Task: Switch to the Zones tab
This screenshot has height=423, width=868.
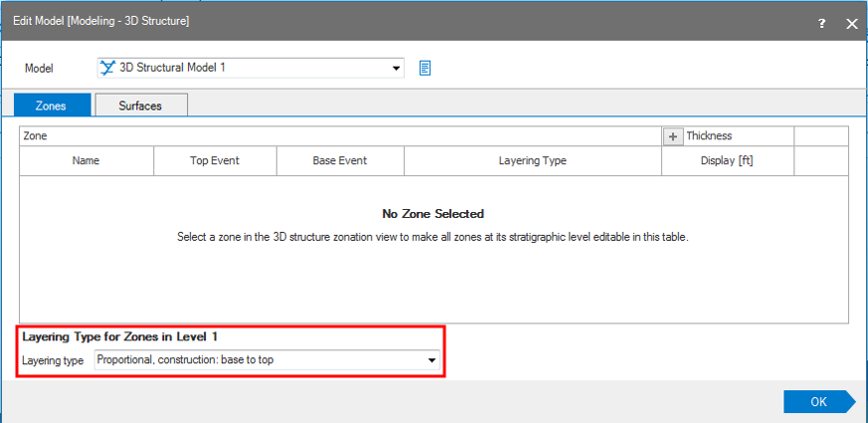Action: 52,106
